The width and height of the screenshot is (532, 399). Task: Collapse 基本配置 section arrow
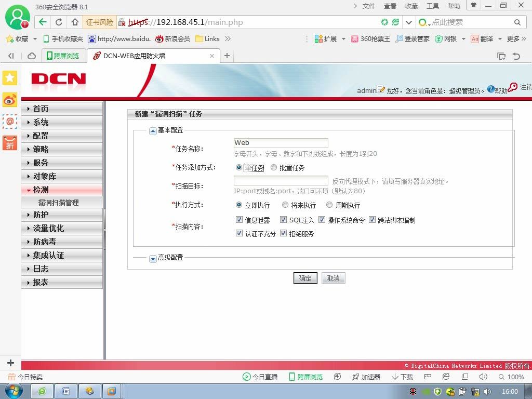tap(153, 131)
